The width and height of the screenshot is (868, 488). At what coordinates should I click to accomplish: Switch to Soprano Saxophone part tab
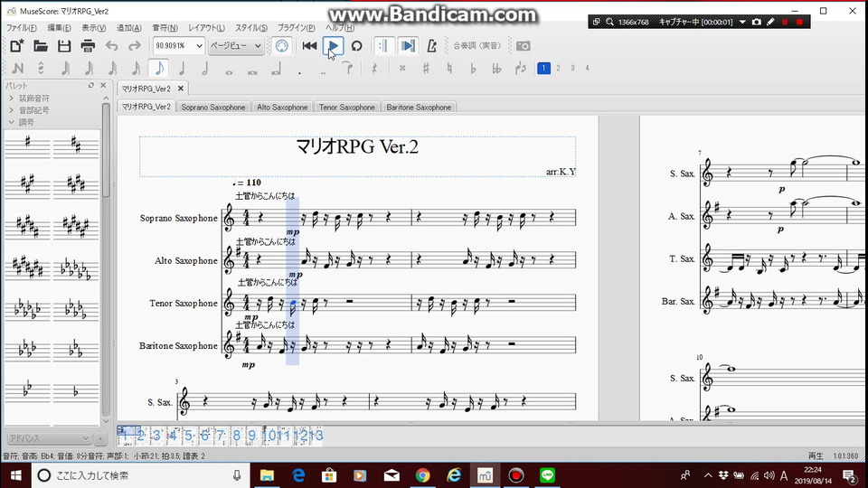213,108
